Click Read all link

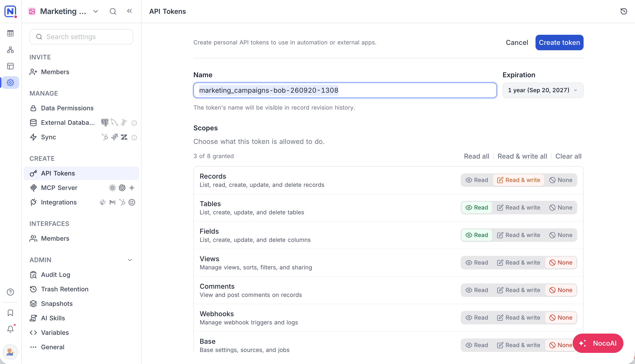[x=477, y=156]
